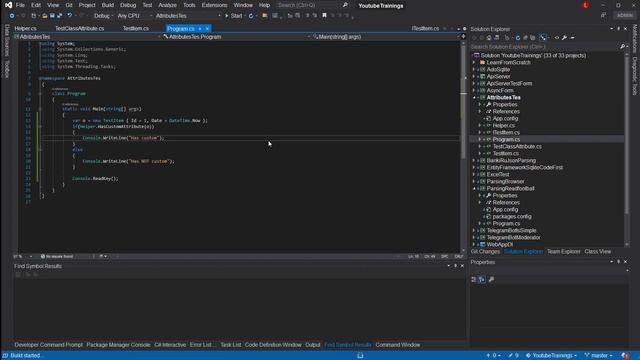This screenshot has height=360, width=640.
Task: Toggle the highlighted Solution Explorer toolbar button
Action: point(543,38)
